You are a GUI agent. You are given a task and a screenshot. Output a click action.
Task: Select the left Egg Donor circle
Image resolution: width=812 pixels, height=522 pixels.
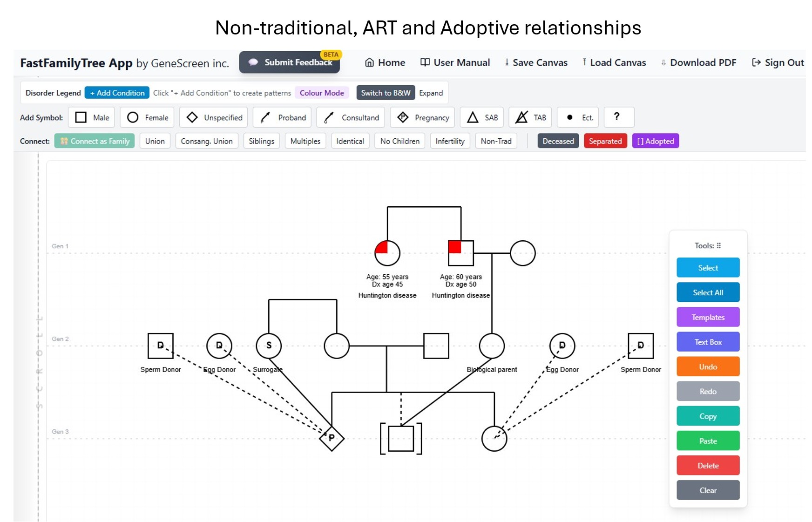219,346
